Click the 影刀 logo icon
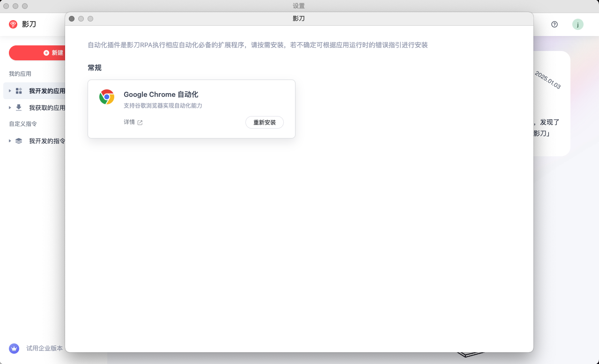Viewport: 599px width, 364px height. tap(13, 24)
